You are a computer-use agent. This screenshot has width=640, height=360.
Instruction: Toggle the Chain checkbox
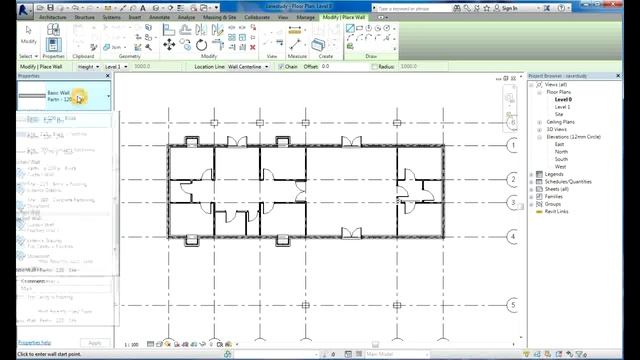(x=281, y=67)
